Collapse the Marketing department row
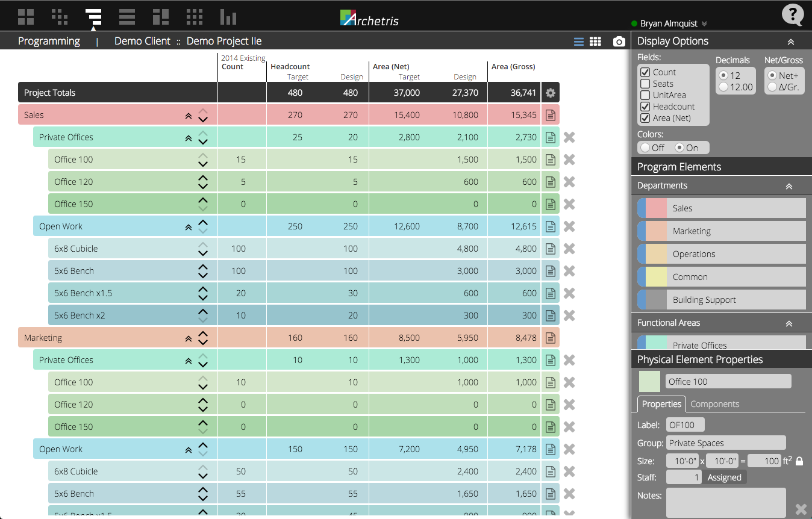812x519 pixels. pyautogui.click(x=188, y=338)
